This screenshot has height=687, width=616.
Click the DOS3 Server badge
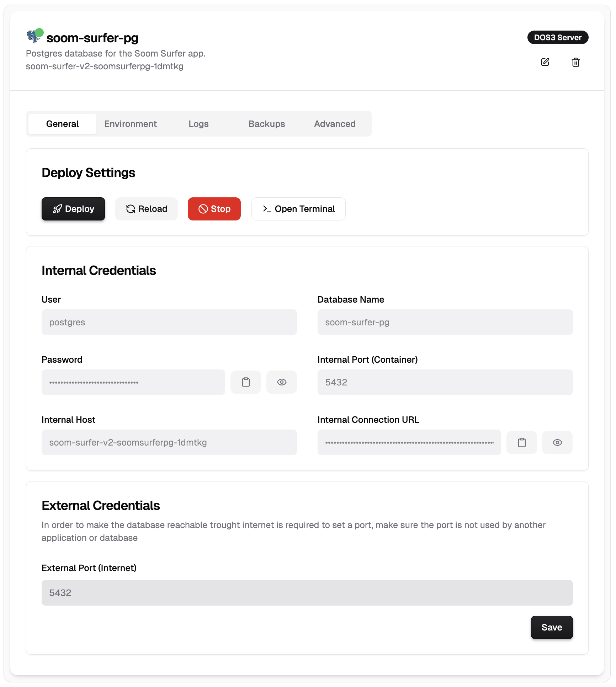pyautogui.click(x=558, y=37)
